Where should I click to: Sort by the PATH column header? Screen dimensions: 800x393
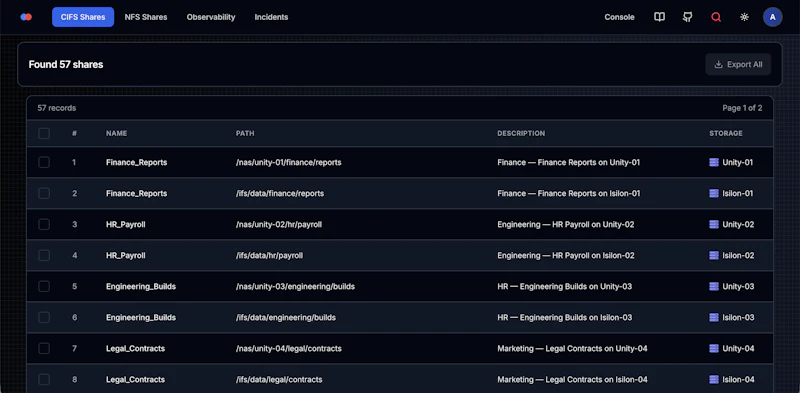pos(245,133)
